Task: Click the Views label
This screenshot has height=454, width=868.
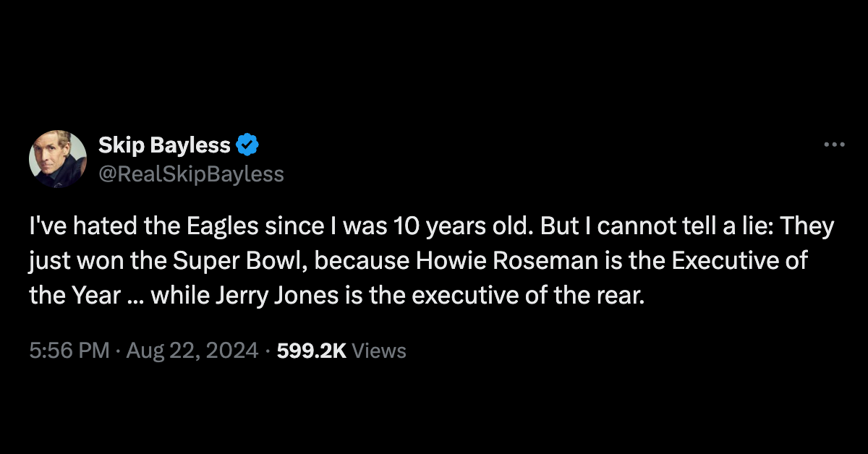Action: (x=383, y=351)
